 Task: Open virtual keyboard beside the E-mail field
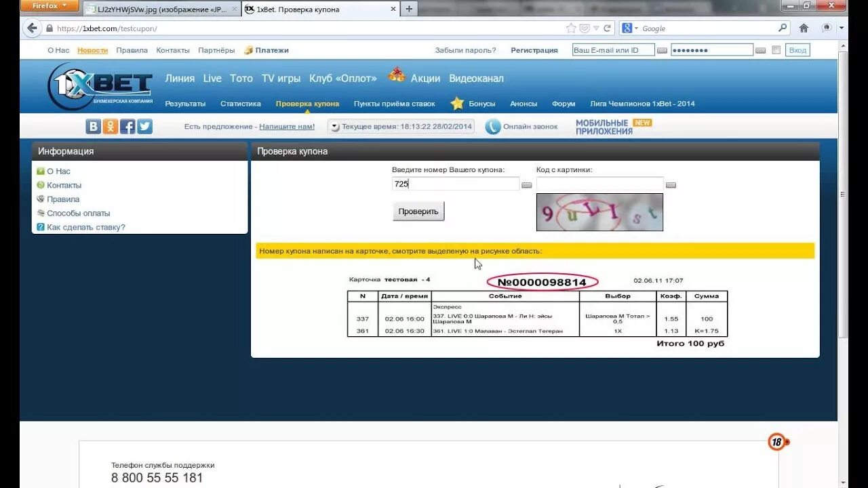tap(662, 51)
